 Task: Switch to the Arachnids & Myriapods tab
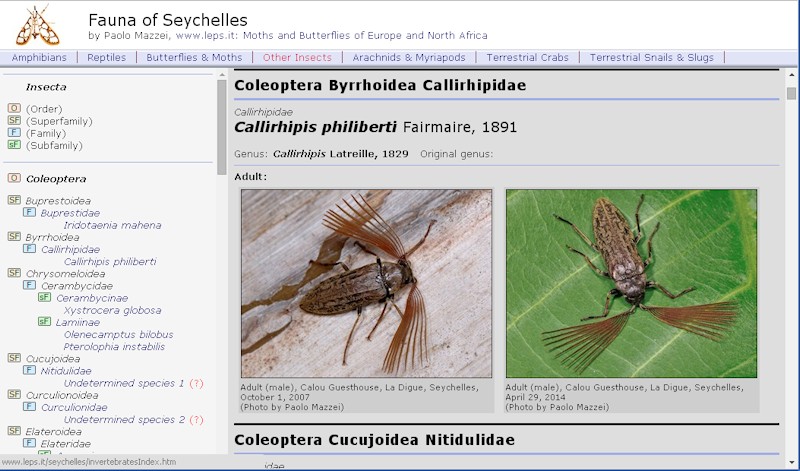[x=407, y=58]
